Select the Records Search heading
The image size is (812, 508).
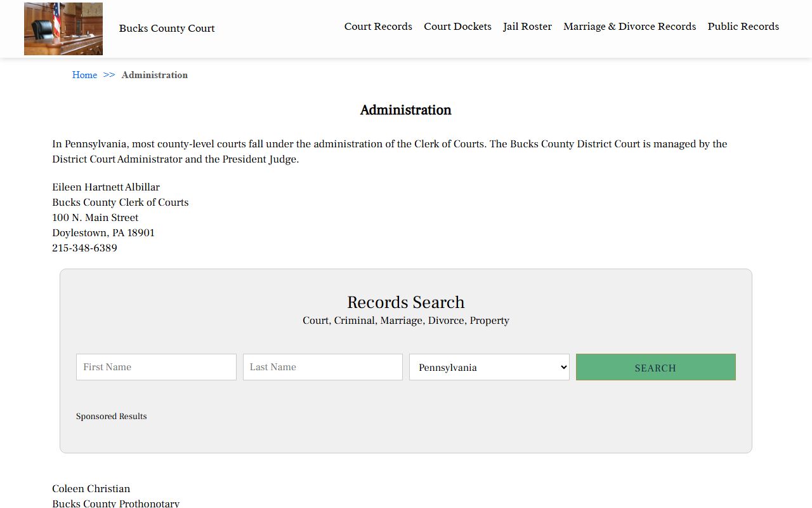(406, 302)
